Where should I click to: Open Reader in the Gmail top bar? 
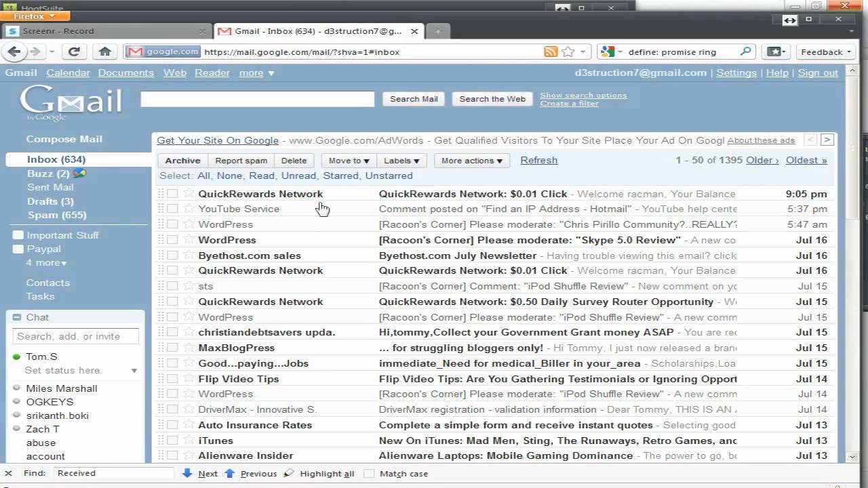[x=212, y=73]
